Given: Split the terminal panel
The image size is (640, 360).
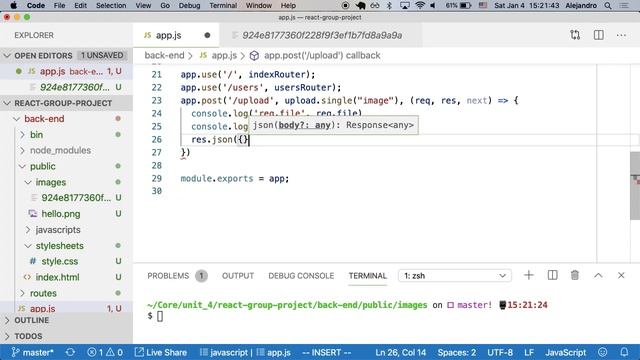Looking at the screenshot, I should click(552, 276).
